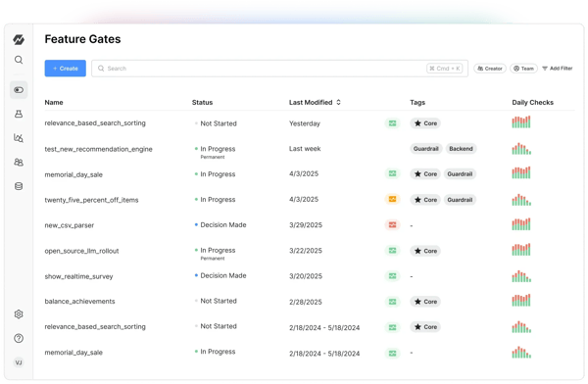Click the star Core tag in open_source_llm_rollout row

coord(425,251)
